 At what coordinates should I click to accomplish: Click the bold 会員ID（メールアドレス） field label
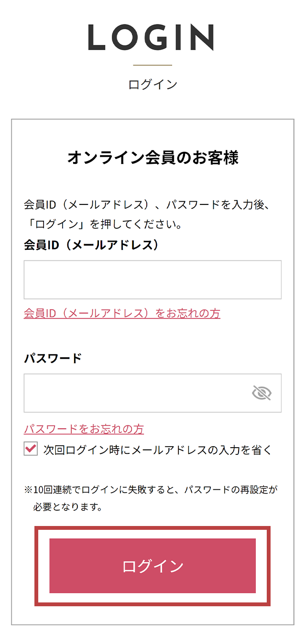tap(91, 245)
